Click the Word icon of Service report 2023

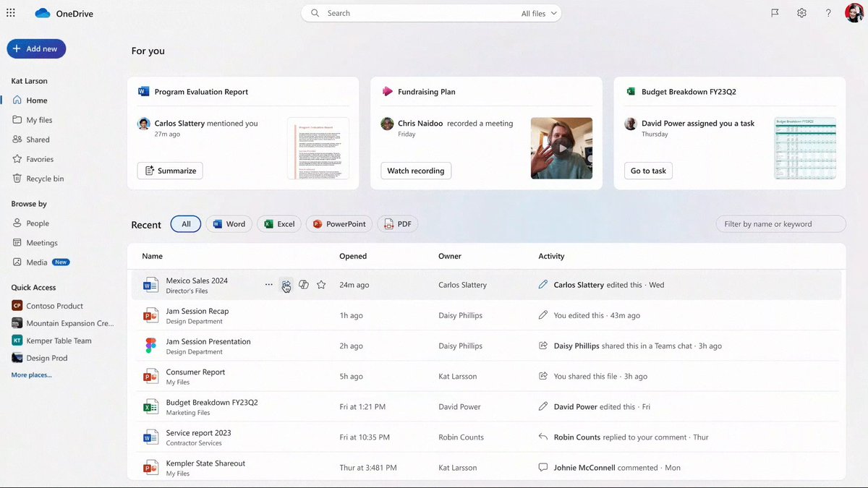tap(150, 437)
